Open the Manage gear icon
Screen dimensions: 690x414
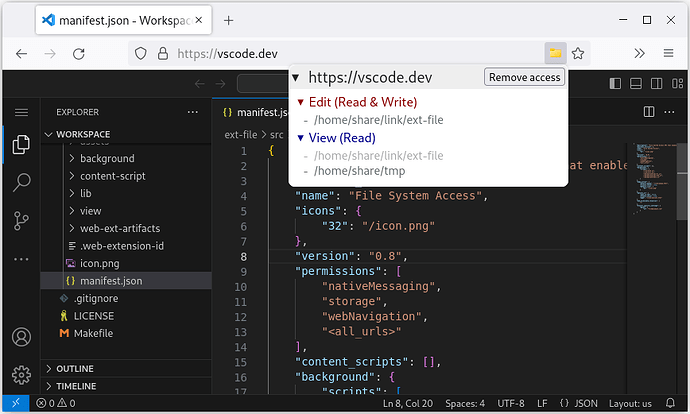point(20,376)
